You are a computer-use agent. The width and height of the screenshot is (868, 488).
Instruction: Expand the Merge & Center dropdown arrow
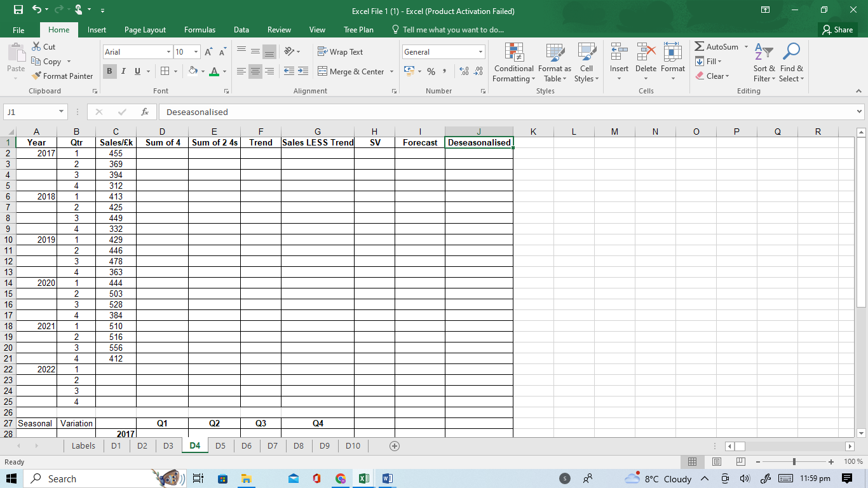(x=391, y=72)
